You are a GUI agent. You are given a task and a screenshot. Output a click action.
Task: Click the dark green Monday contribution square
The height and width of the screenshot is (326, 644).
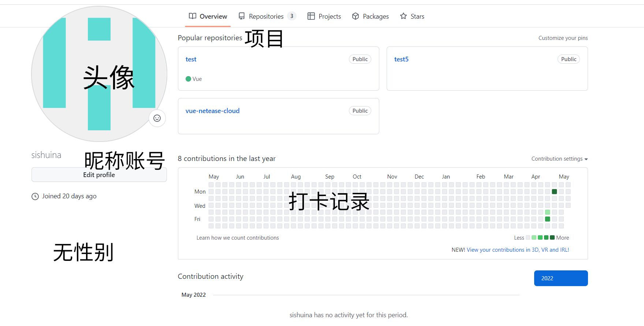554,192
